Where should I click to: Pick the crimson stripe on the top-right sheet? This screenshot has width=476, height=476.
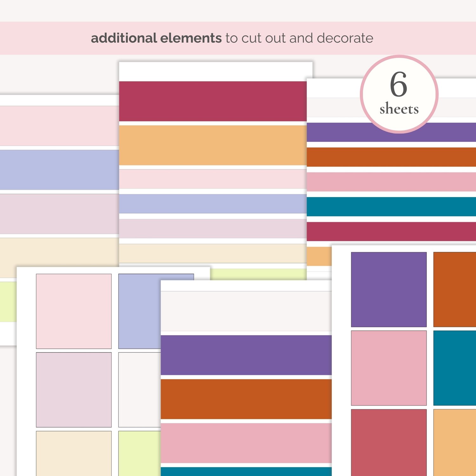391,232
